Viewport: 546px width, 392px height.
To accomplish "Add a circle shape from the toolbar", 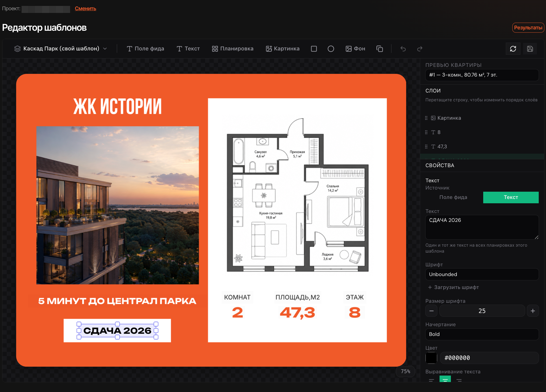I will point(331,49).
